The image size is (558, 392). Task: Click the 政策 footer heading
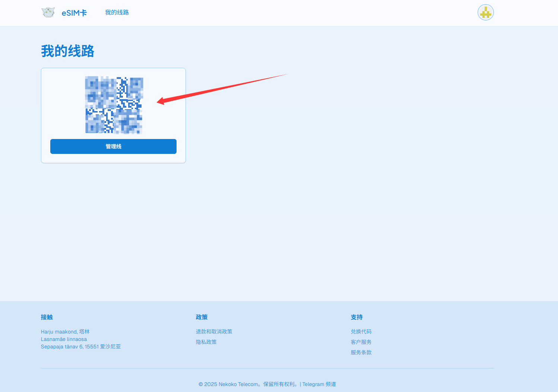(x=202, y=317)
